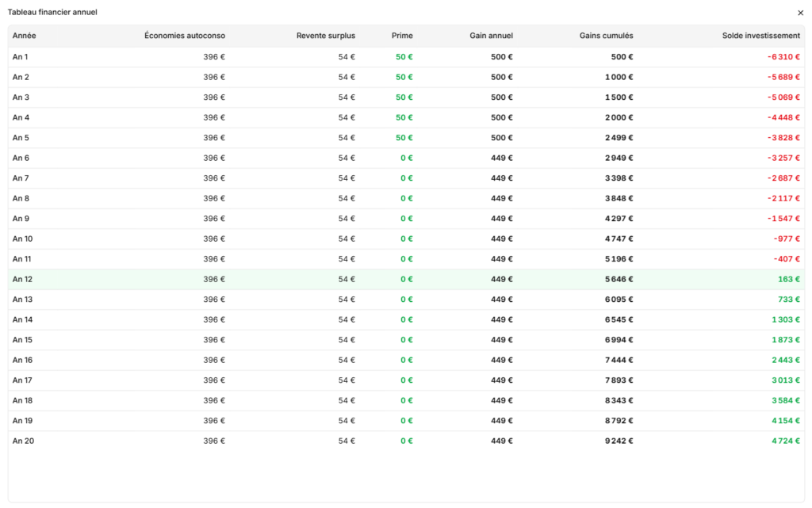The height and width of the screenshot is (508, 812).
Task: Click the Tableau financier annuel title
Action: pyautogui.click(x=52, y=12)
